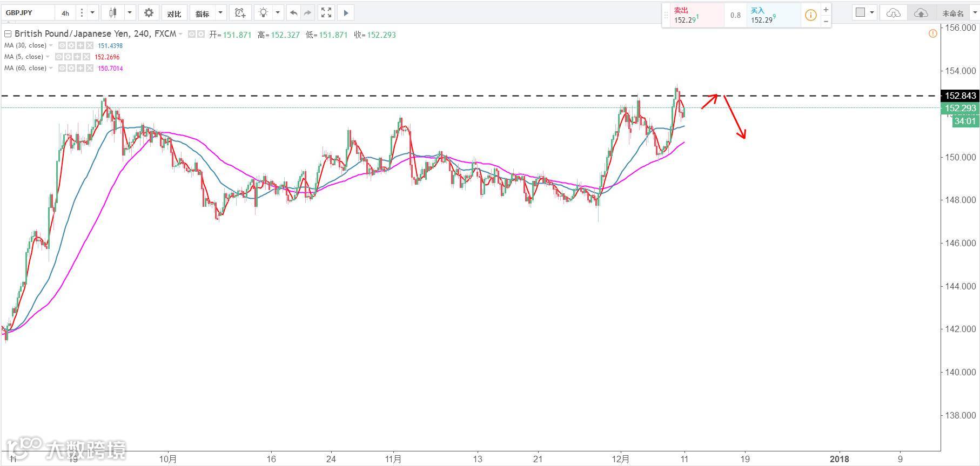Click the orange warning icon near price axis
Screen dimensions: 980x466
pyautogui.click(x=932, y=33)
